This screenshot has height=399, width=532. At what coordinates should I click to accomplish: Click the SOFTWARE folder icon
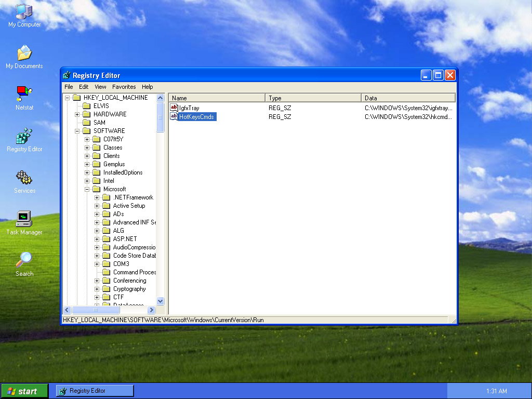87,131
